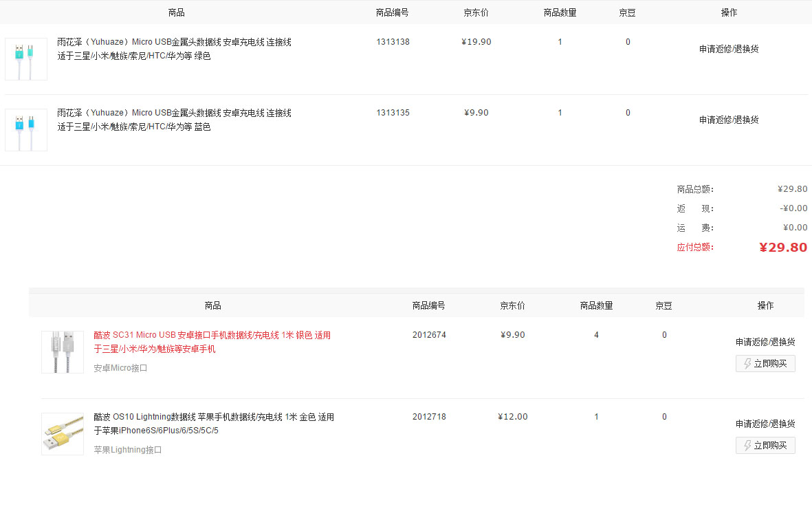
Task: Click lightning icon on SC31 buy-now button
Action: 747,364
